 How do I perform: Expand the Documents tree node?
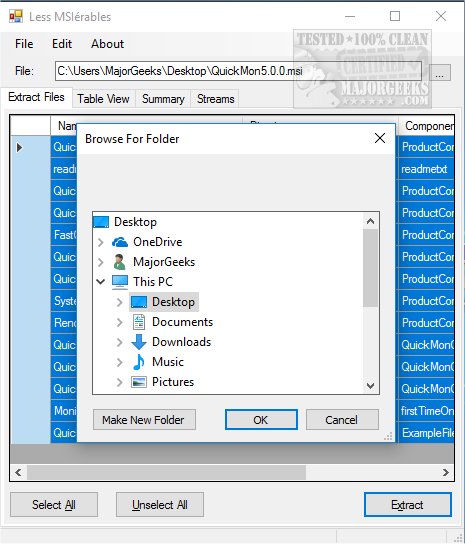120,322
